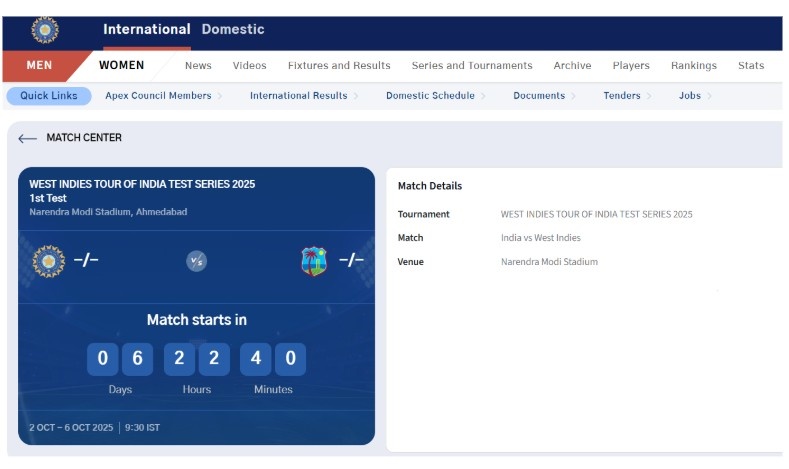Click India's score placeholder -/-
Image resolution: width=789 pixels, height=469 pixels.
tap(86, 260)
